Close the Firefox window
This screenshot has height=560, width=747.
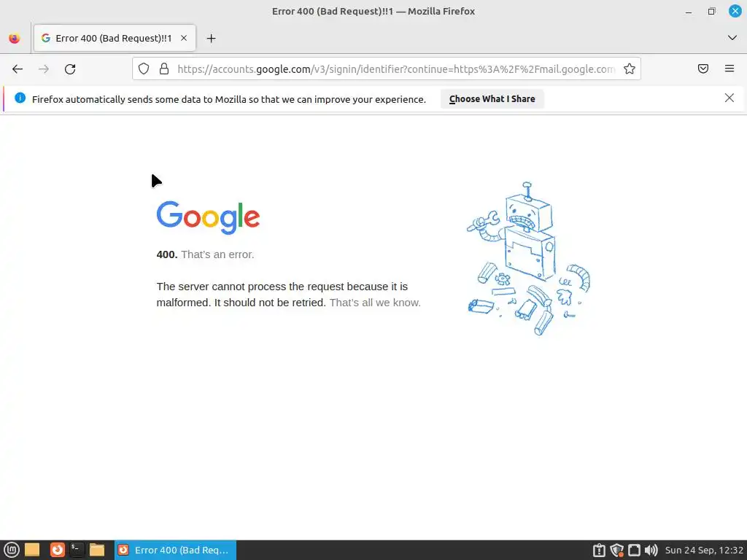[735, 11]
